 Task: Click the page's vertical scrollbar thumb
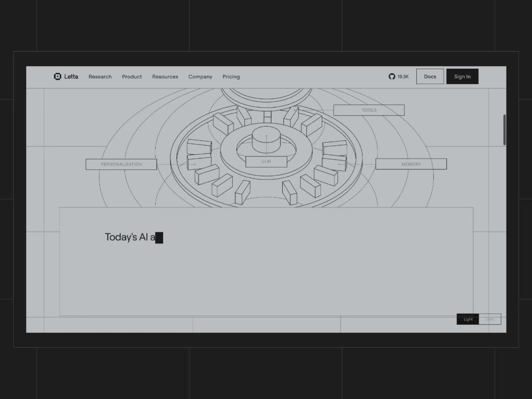click(x=504, y=130)
